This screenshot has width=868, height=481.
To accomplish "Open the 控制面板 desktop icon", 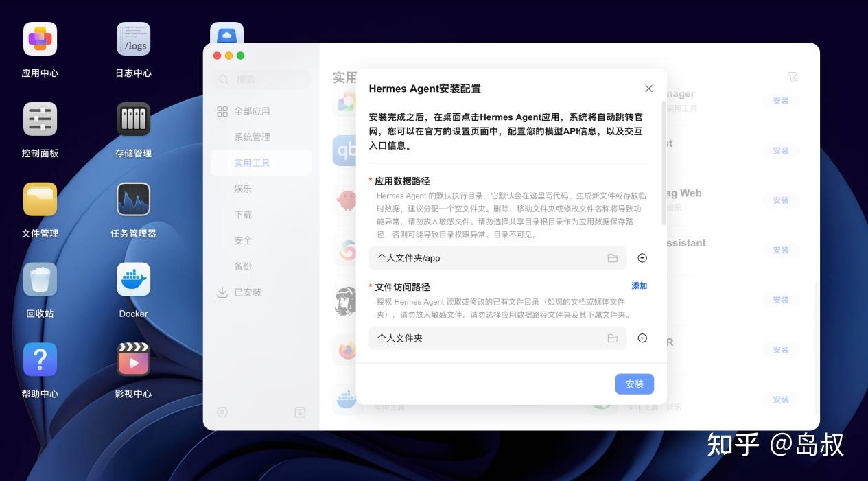I will pyautogui.click(x=40, y=119).
